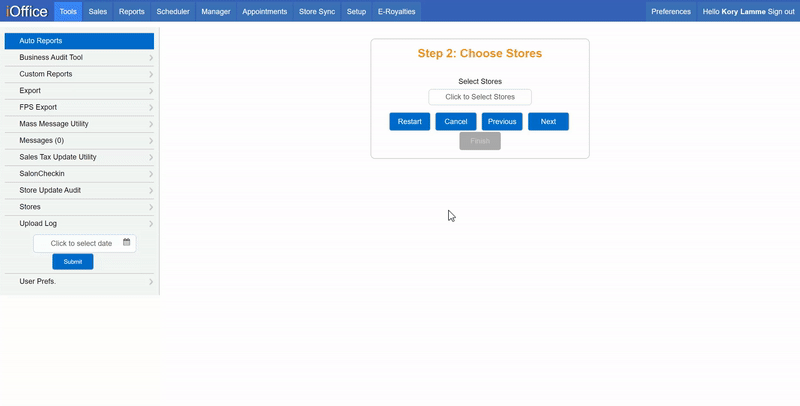Expand the Mass Message Utility chevron
800x406 pixels.
tap(151, 124)
